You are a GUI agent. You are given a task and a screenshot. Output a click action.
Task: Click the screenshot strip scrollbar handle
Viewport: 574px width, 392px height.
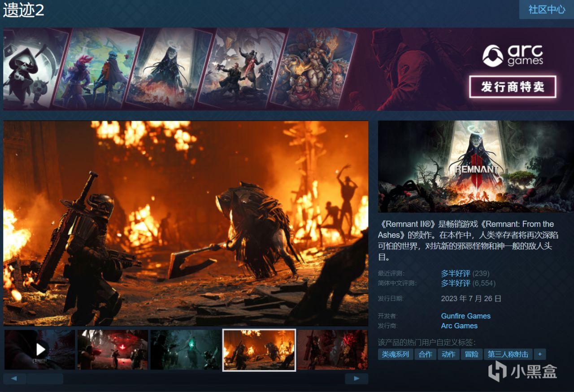click(45, 379)
